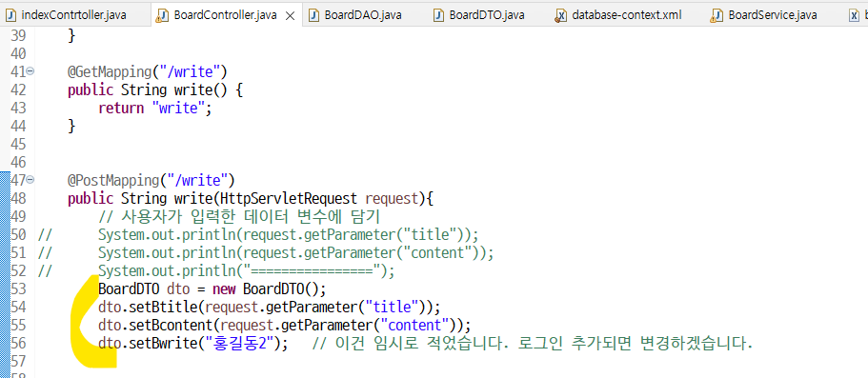Click Java file icon on BoardDTO.java tab
The image size is (868, 378).
pyautogui.click(x=439, y=15)
